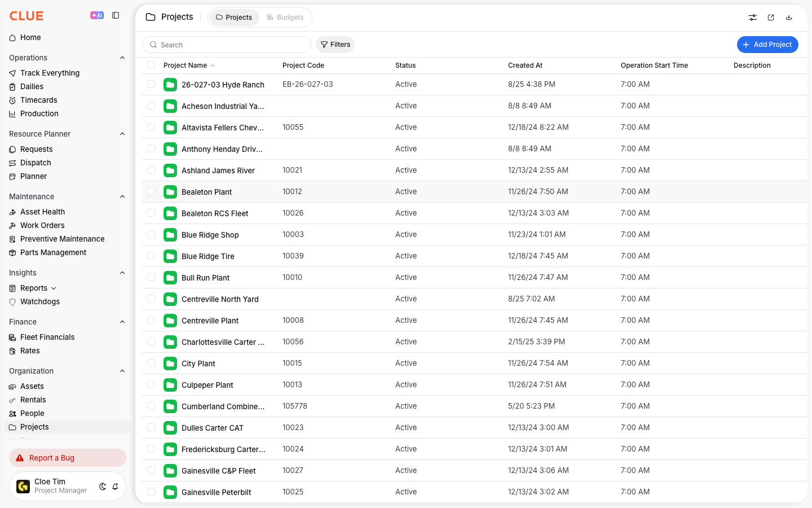Toggle the select-all header checkbox
This screenshot has width=812, height=508.
tap(151, 65)
